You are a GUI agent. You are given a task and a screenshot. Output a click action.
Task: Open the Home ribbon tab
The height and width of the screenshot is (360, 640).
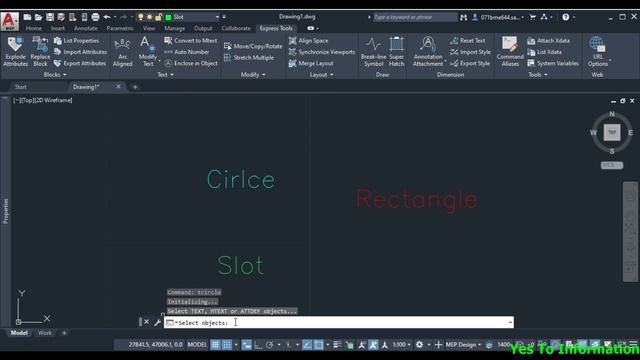point(33,28)
